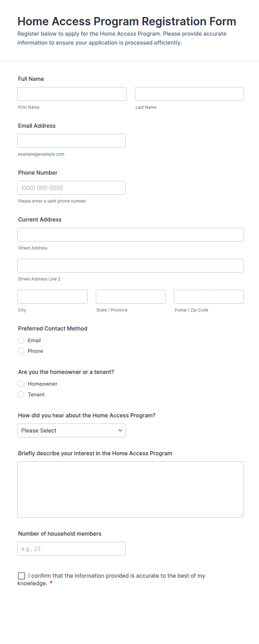Click the First Name input field
The width and height of the screenshot is (259, 644).
pyautogui.click(x=72, y=94)
